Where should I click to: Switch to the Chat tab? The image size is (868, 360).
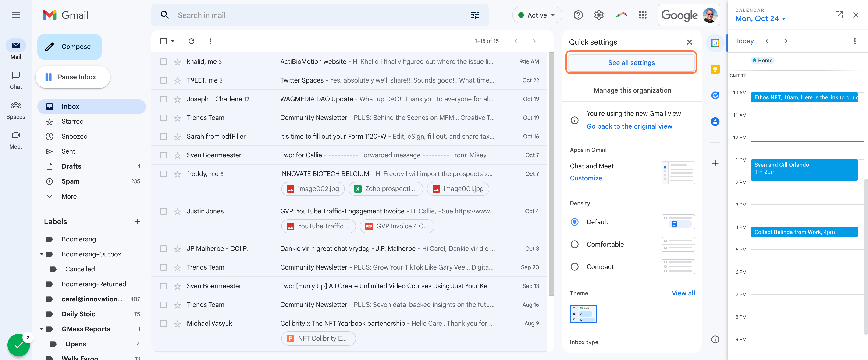[16, 80]
